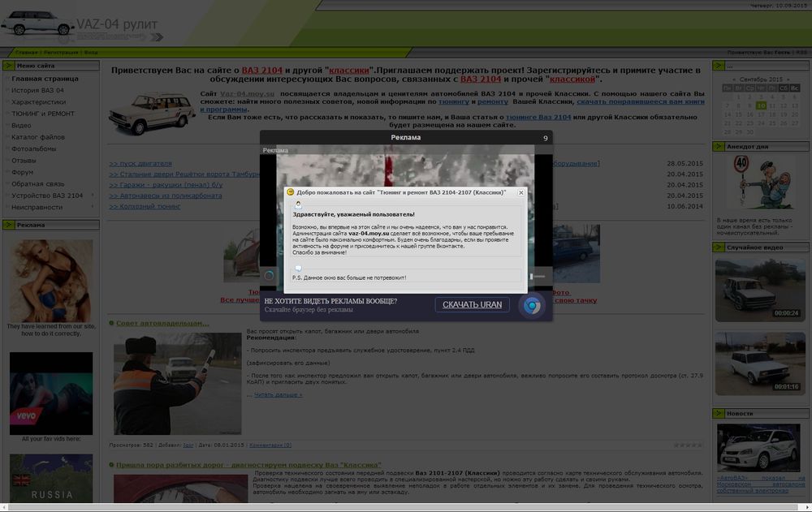812x512 pixels.
Task: Click Вход link in top navigation bar
Action: pyautogui.click(x=91, y=52)
